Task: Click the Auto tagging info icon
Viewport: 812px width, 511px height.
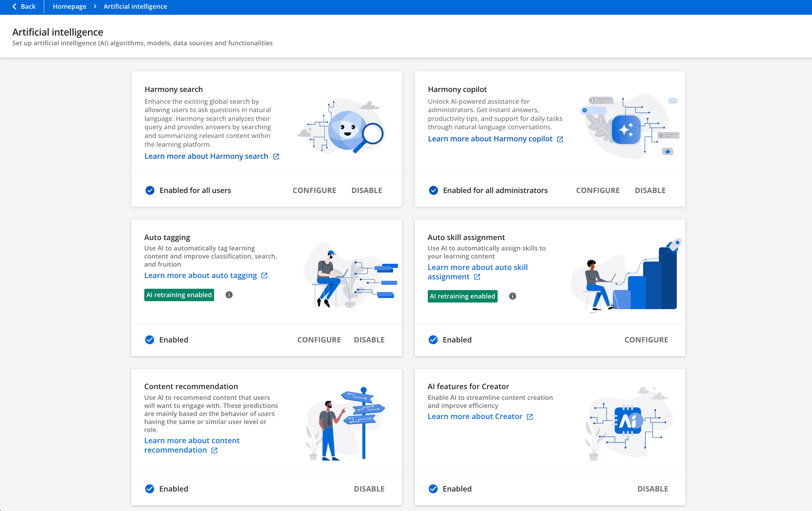Action: coord(229,295)
